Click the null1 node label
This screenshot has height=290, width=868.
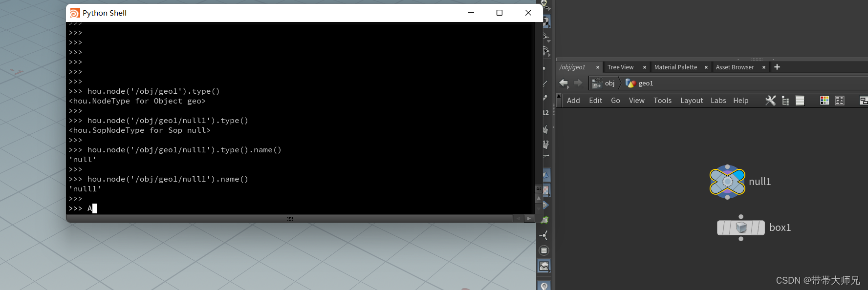pos(760,182)
